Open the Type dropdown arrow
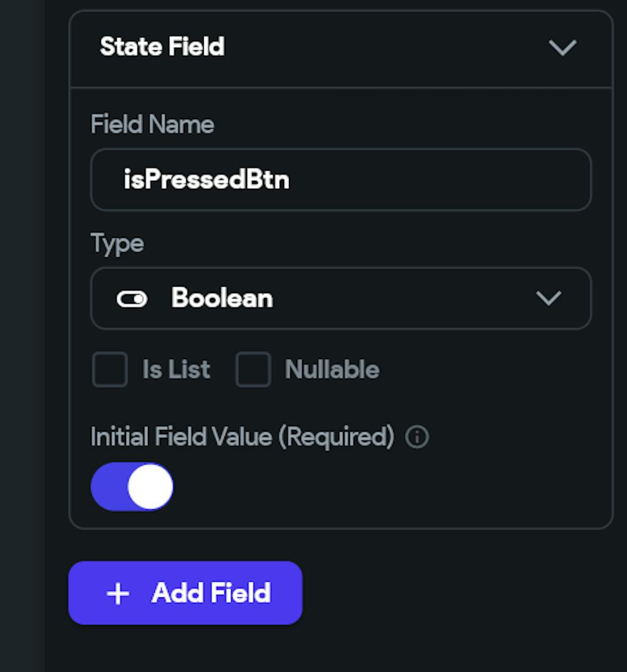 click(x=549, y=299)
